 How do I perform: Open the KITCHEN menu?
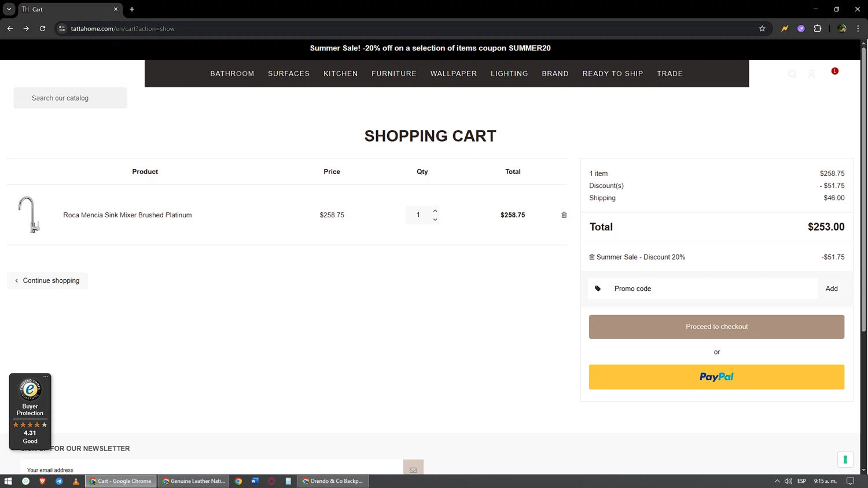tap(340, 73)
